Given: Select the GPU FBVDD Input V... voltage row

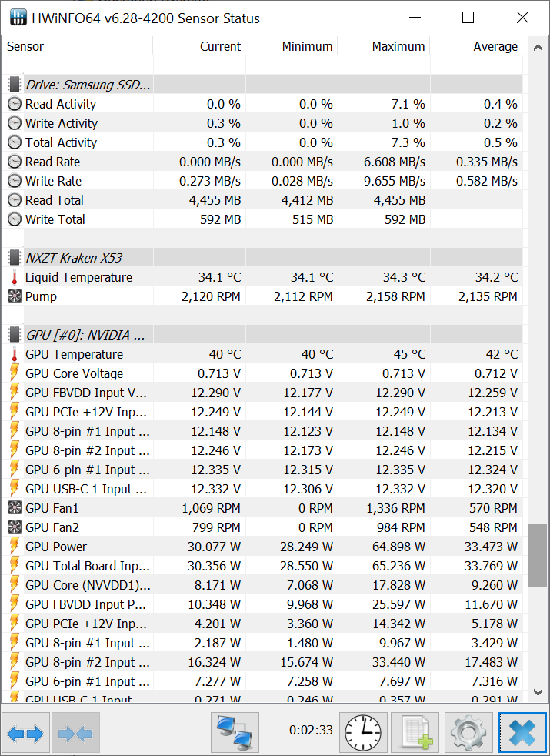Looking at the screenshot, I should coord(262,393).
